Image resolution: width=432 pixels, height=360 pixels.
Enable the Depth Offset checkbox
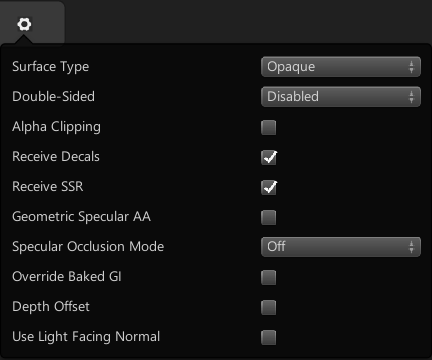point(269,307)
